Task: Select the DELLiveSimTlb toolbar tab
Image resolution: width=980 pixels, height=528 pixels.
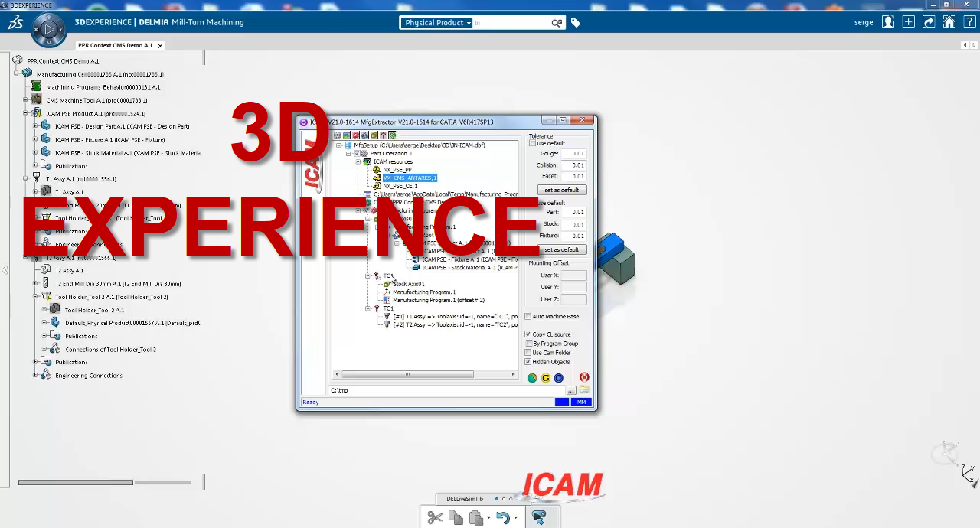Action: pyautogui.click(x=465, y=499)
